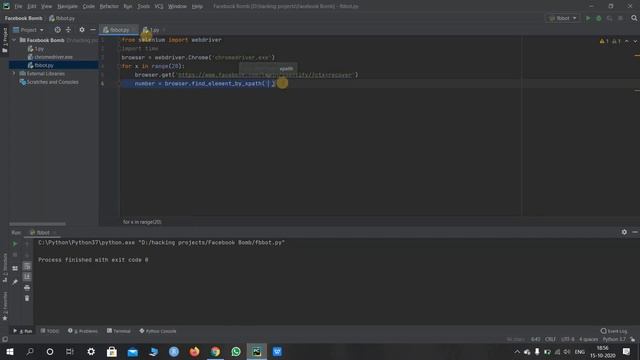Click the warning indicator at editor top right
Viewport: 640px width, 360px height.
click(604, 41)
